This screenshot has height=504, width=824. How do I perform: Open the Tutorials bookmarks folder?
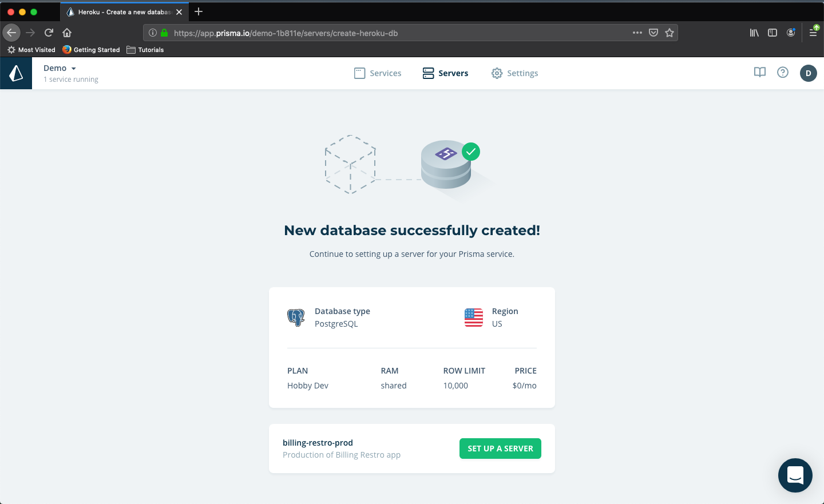point(145,50)
